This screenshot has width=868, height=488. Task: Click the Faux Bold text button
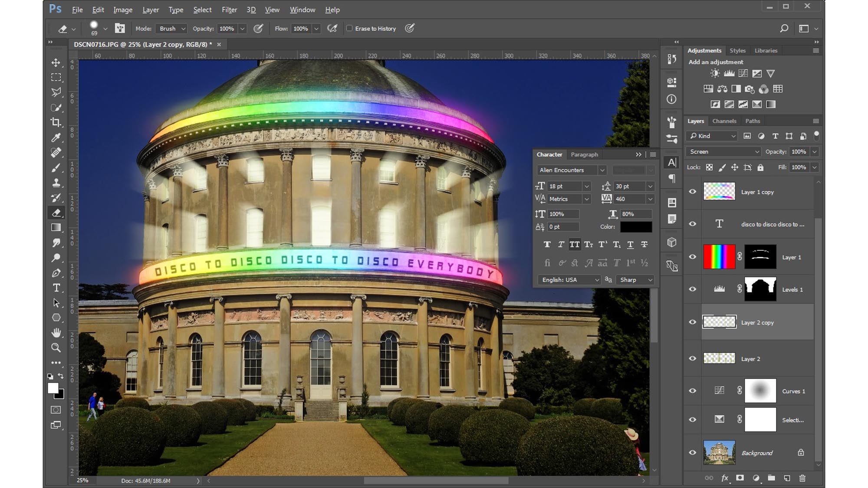coord(547,245)
